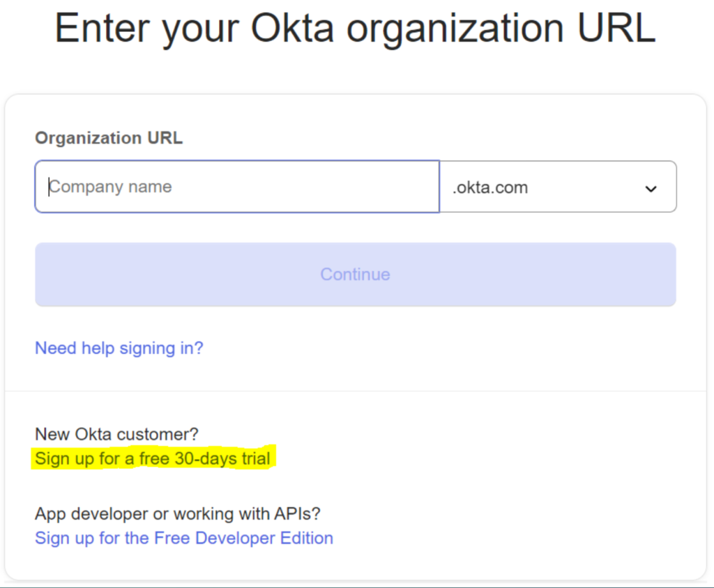Click the chevron arrow in domain selector
714x588 pixels.
click(651, 188)
